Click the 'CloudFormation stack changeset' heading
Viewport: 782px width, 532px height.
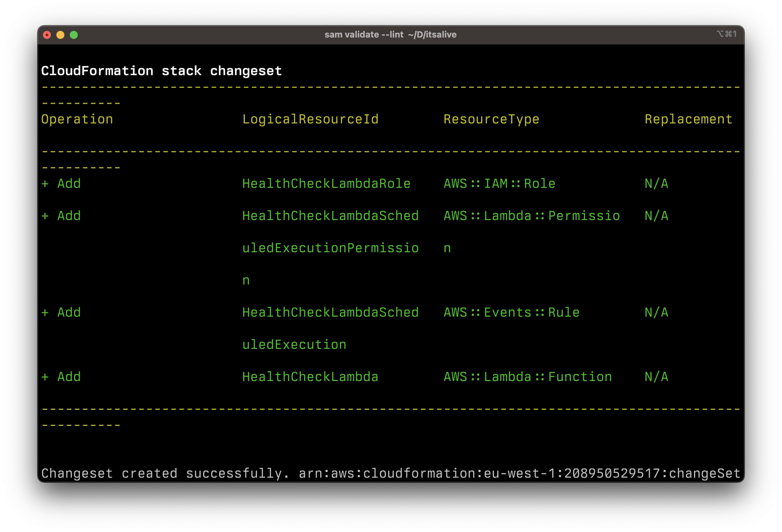(x=162, y=71)
